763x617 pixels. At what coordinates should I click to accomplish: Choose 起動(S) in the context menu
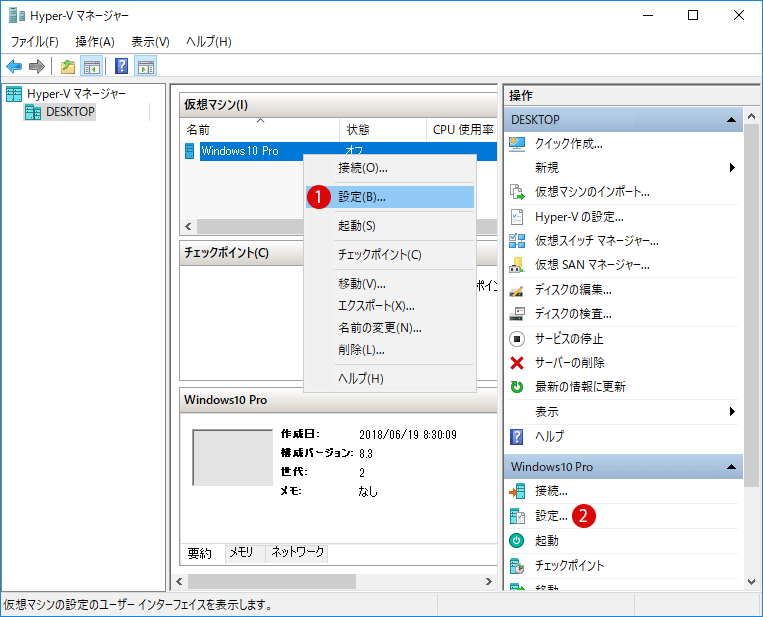pyautogui.click(x=390, y=226)
